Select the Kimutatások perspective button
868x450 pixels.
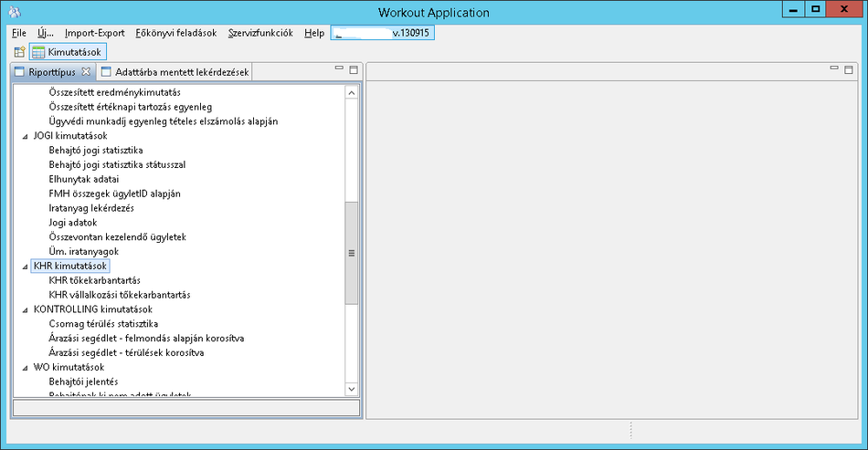[69, 52]
